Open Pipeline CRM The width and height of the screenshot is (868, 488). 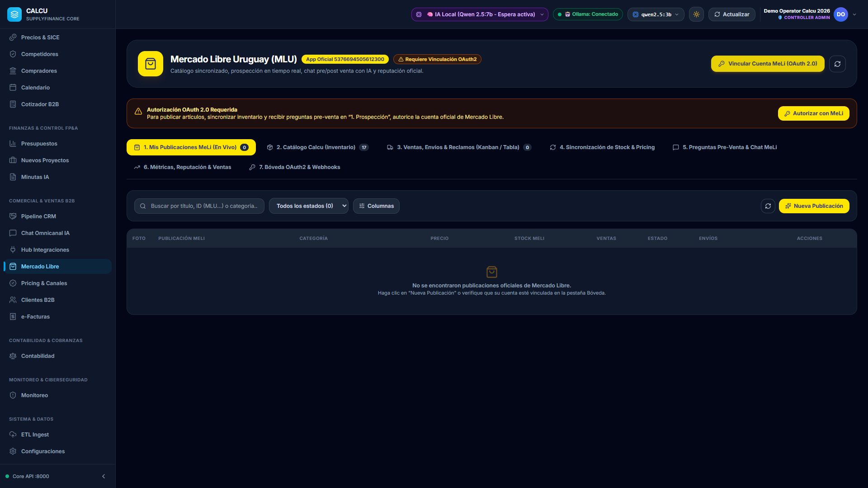click(57, 216)
